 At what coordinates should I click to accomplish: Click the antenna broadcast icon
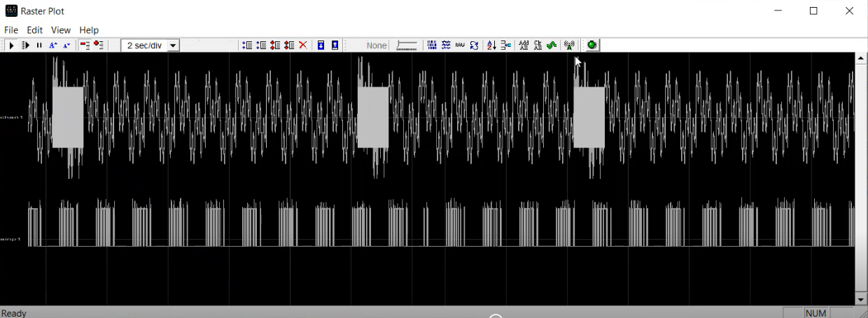pos(569,45)
